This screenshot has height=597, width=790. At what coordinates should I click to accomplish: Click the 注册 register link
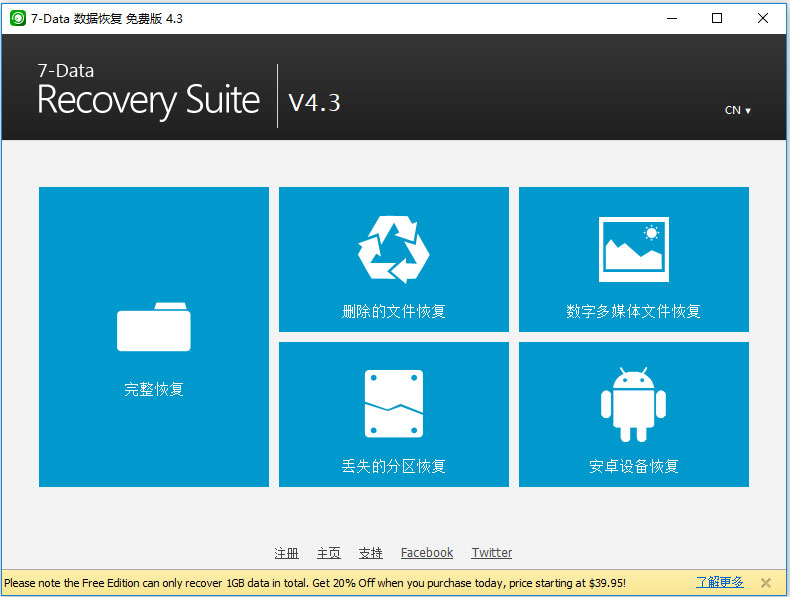[287, 553]
